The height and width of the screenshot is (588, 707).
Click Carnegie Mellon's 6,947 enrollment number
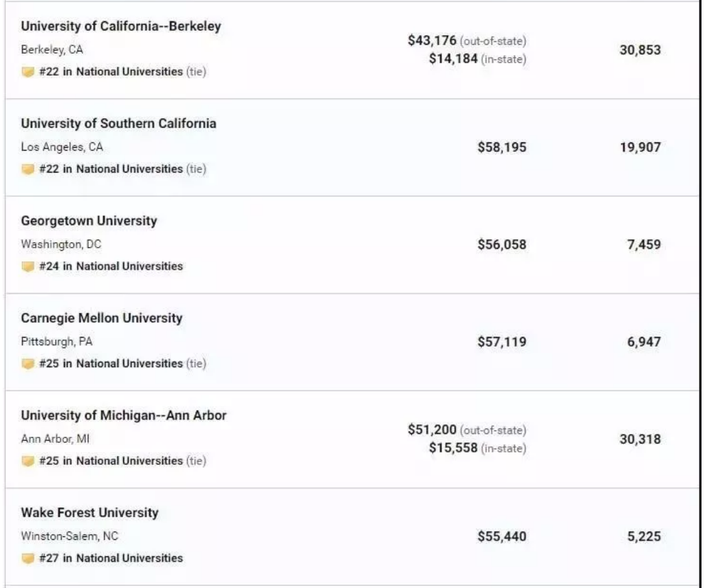coord(644,342)
